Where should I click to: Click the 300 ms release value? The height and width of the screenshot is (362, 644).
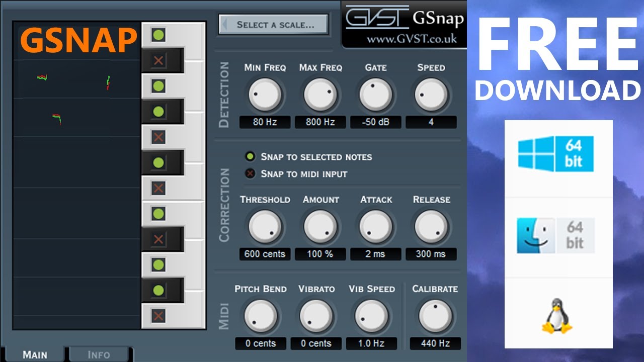[431, 254]
